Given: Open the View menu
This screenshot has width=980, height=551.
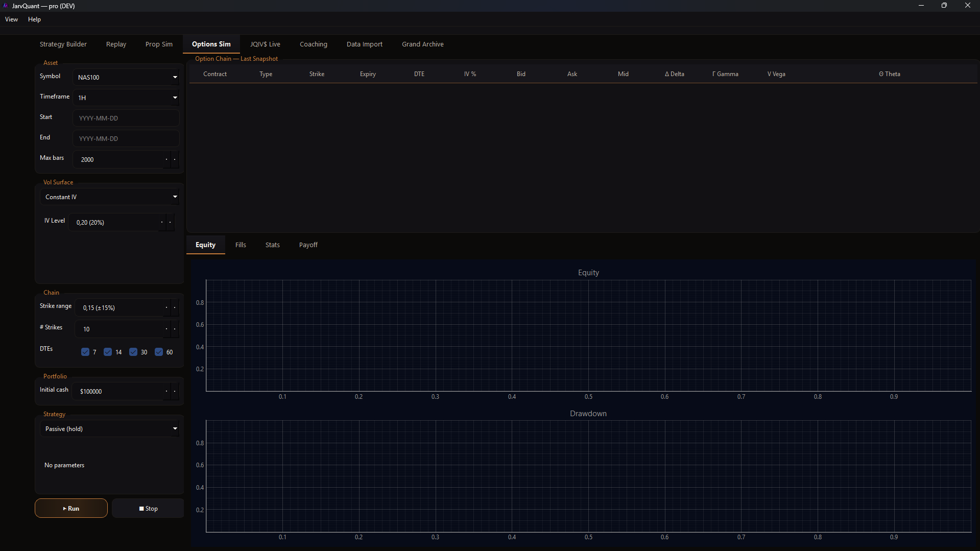Looking at the screenshot, I should tap(11, 19).
